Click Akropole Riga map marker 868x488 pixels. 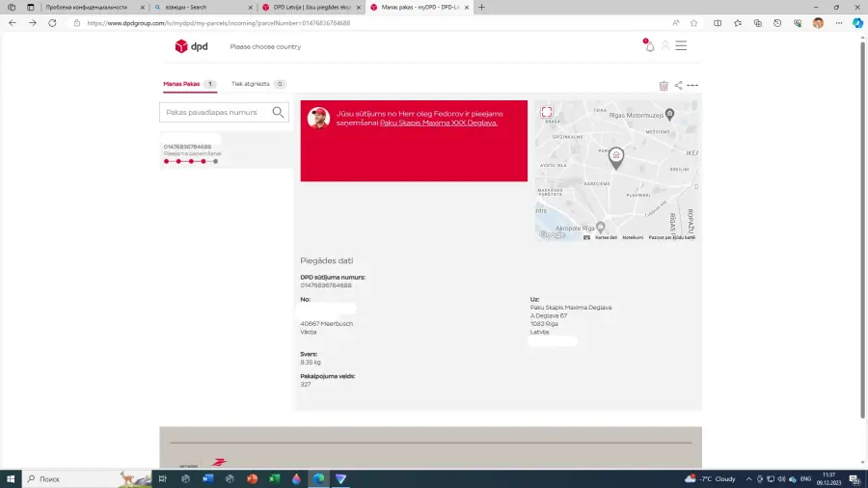pos(601,228)
